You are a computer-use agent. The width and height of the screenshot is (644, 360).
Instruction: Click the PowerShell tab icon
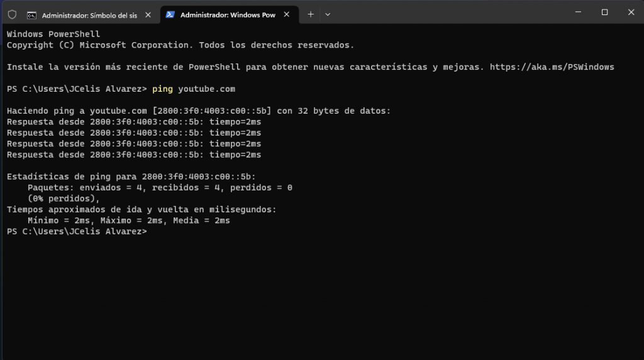[170, 14]
